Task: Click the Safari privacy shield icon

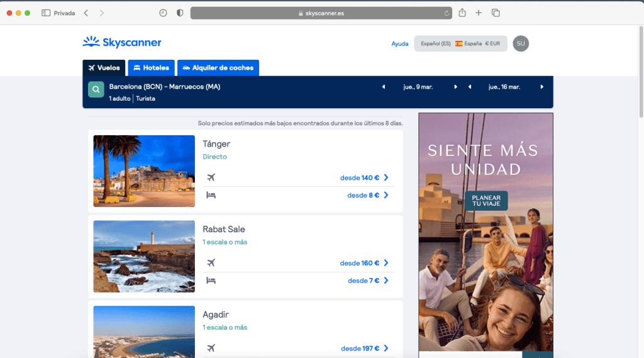Action: click(180, 13)
